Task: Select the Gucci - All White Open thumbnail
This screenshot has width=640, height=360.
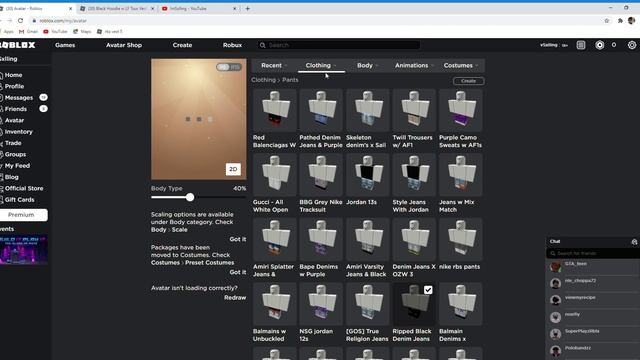Action: pos(274,175)
